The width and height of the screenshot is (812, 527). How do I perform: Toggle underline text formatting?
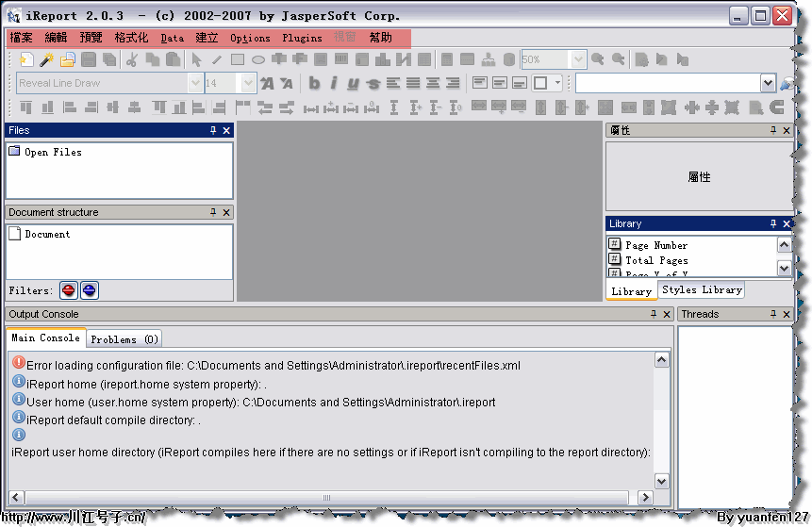click(x=353, y=83)
